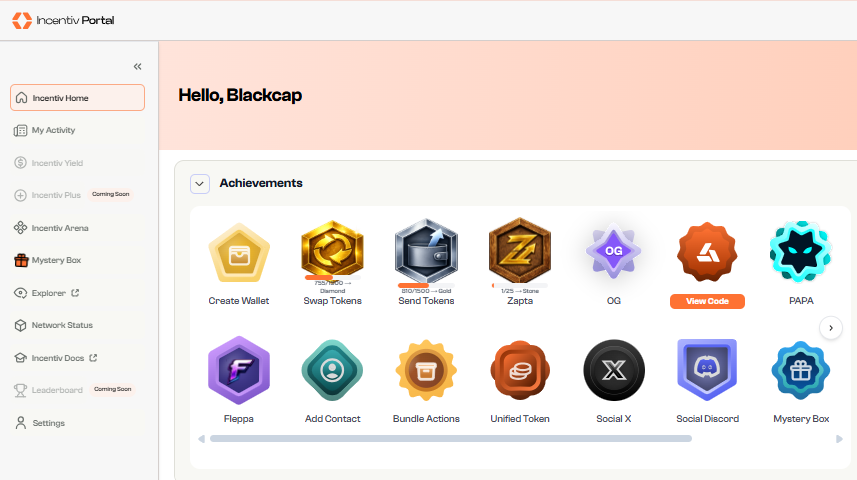This screenshot has width=857, height=480.
Task: Click the achievements horizontal scrollbar thumb
Action: pyautogui.click(x=451, y=438)
